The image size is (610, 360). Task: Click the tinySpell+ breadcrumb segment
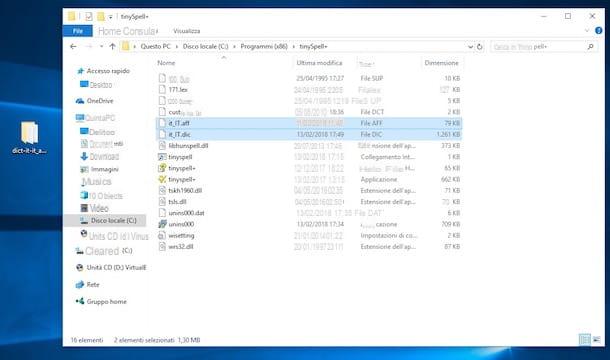[314, 46]
